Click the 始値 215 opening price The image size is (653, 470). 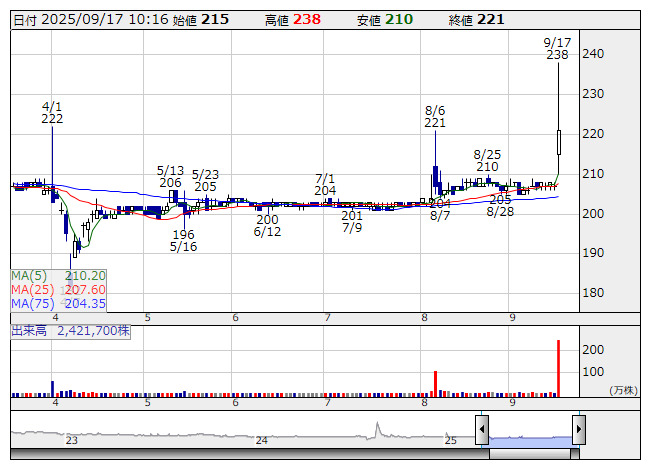point(201,20)
